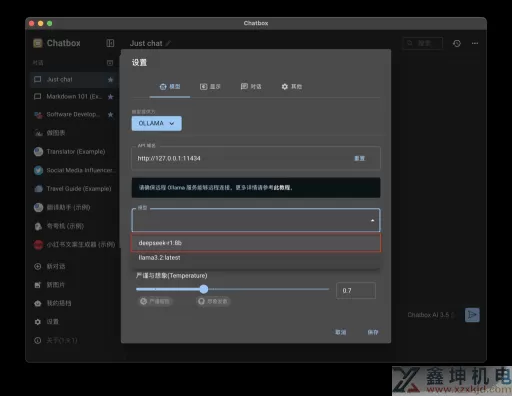Collapse the model dropdown with its arrow

click(372, 220)
